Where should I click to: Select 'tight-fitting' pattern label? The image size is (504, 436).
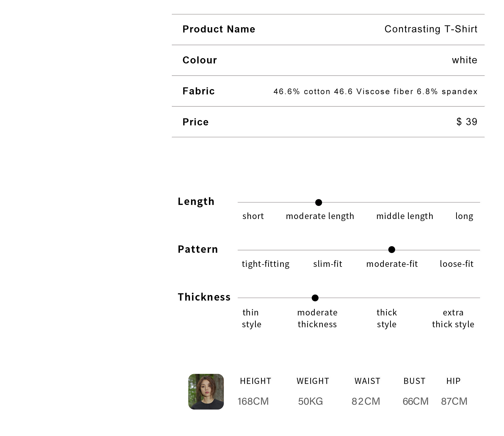(x=266, y=264)
